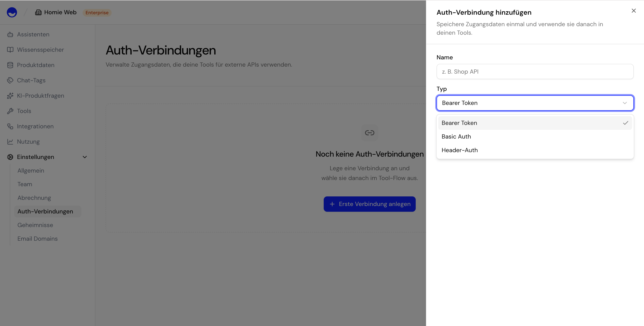The height and width of the screenshot is (326, 644).
Task: Click the 'Auth-Verbindung hinzufügen' panel title
Action: 484,13
